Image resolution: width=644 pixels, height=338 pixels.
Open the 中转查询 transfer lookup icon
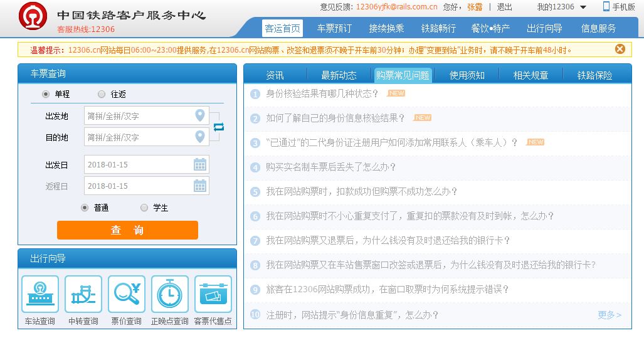[x=83, y=294]
